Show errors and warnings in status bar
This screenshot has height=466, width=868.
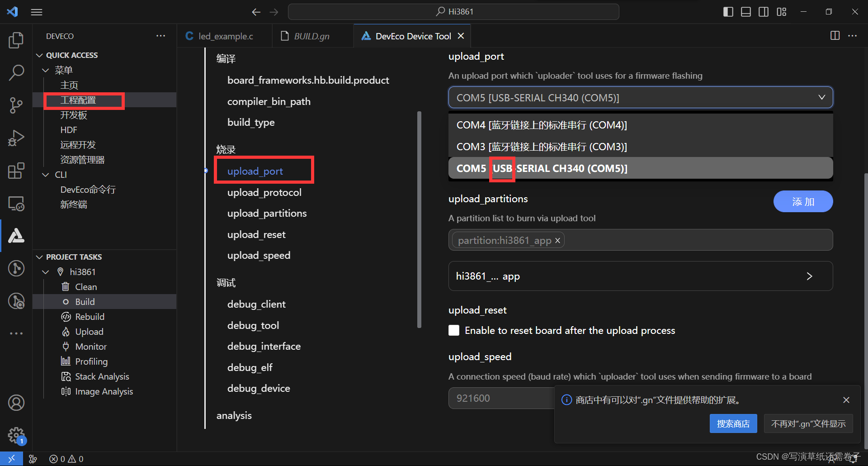pyautogui.click(x=66, y=459)
